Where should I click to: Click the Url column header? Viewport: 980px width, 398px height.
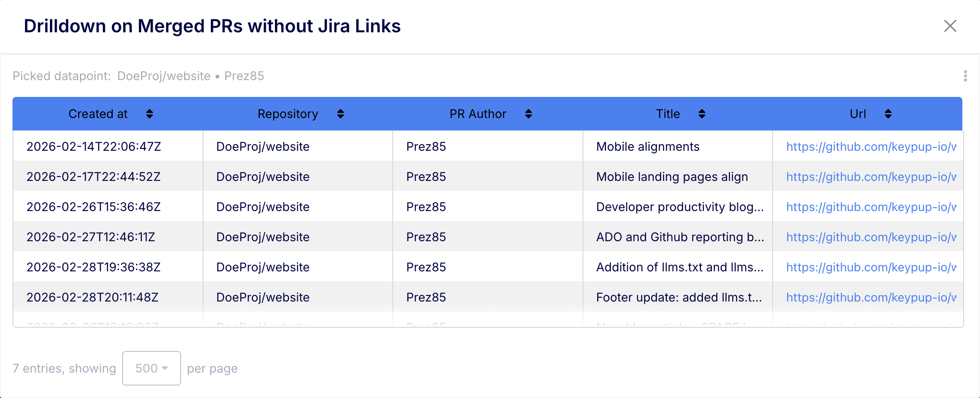[858, 114]
